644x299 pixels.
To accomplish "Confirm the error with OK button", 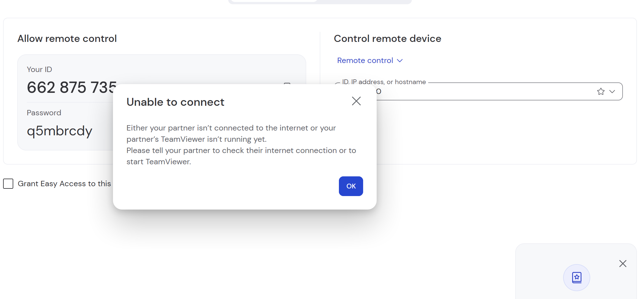I will pyautogui.click(x=351, y=186).
